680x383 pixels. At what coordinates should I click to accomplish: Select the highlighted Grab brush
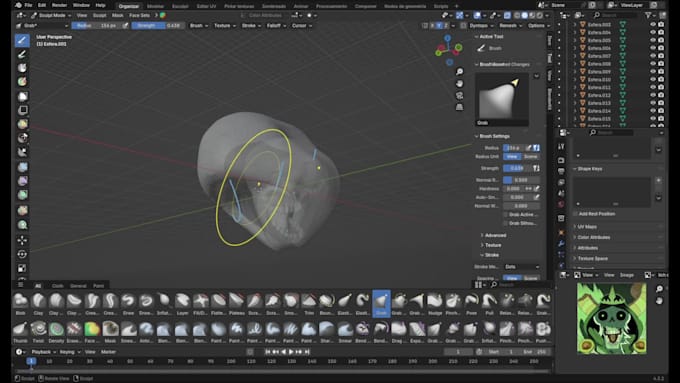click(381, 303)
